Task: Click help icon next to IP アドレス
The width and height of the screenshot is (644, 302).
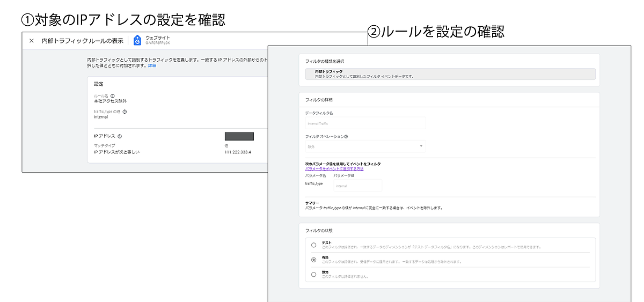Action: point(120,136)
